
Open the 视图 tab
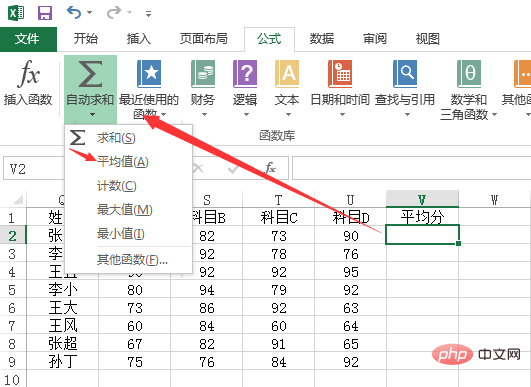click(x=427, y=39)
